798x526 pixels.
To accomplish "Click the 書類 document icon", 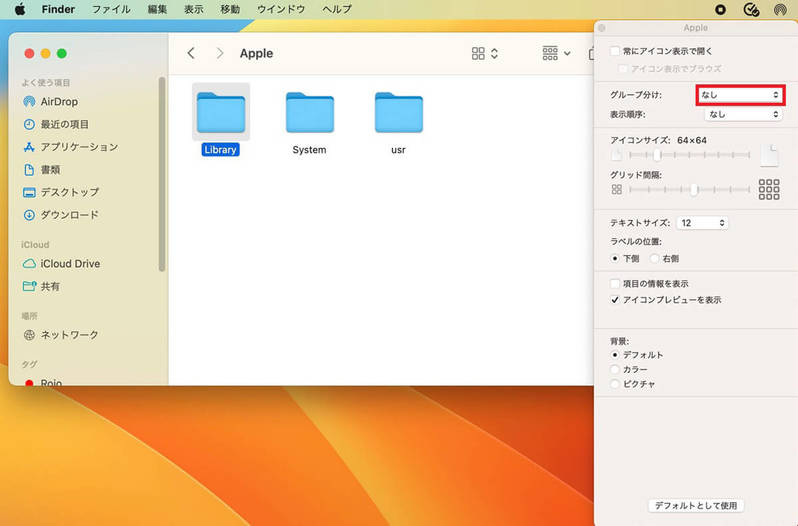I will coord(30,169).
